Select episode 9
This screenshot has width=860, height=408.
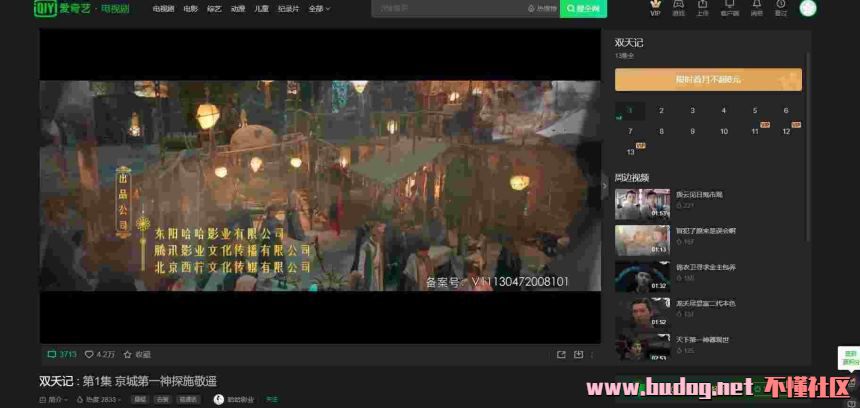pos(693,131)
